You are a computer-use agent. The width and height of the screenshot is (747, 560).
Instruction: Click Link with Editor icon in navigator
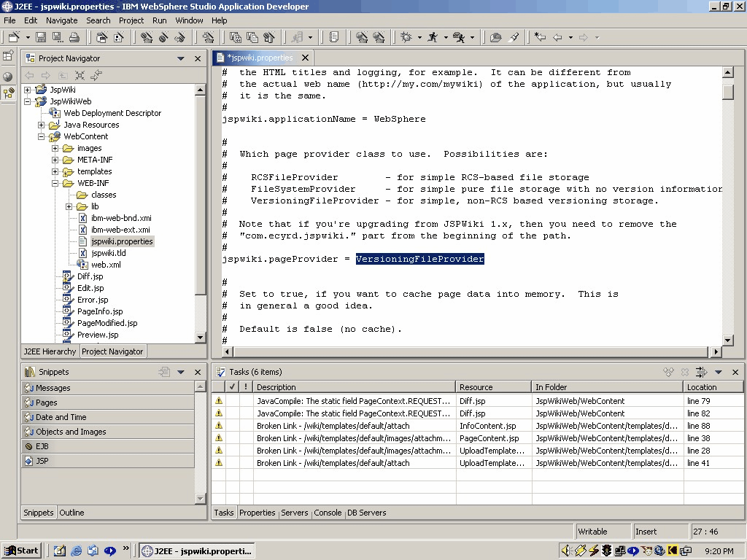[x=97, y=75]
